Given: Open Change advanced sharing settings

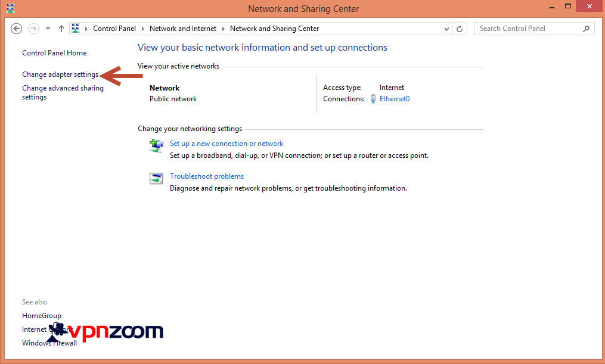Looking at the screenshot, I should (x=63, y=92).
